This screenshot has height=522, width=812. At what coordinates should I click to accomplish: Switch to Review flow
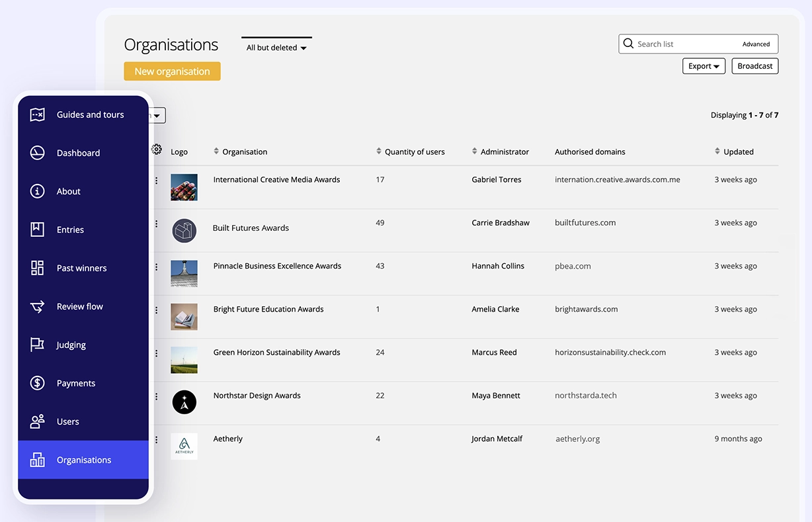click(83, 306)
